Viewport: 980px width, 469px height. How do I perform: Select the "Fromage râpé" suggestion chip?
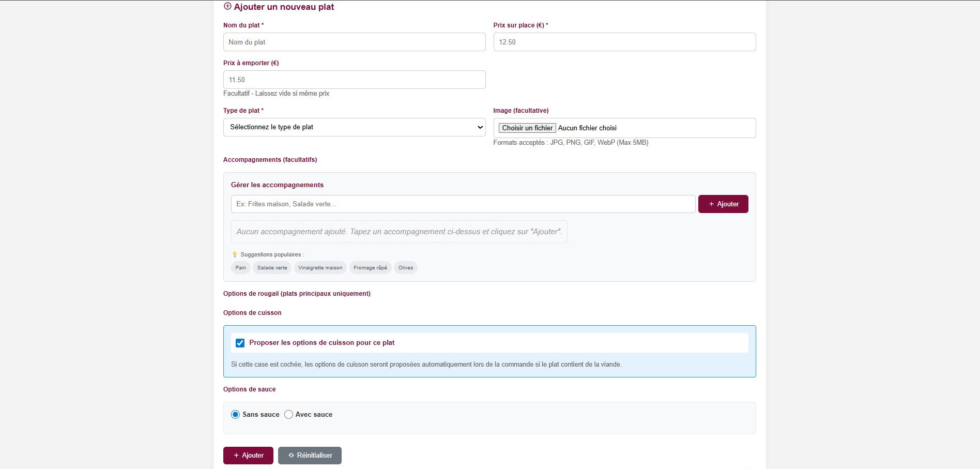tap(370, 268)
